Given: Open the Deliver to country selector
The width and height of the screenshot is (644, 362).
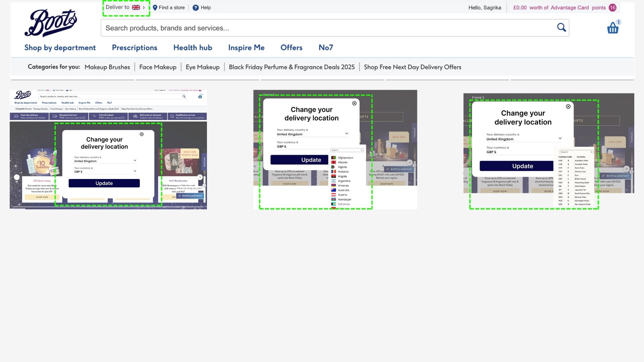Looking at the screenshot, I should point(125,7).
